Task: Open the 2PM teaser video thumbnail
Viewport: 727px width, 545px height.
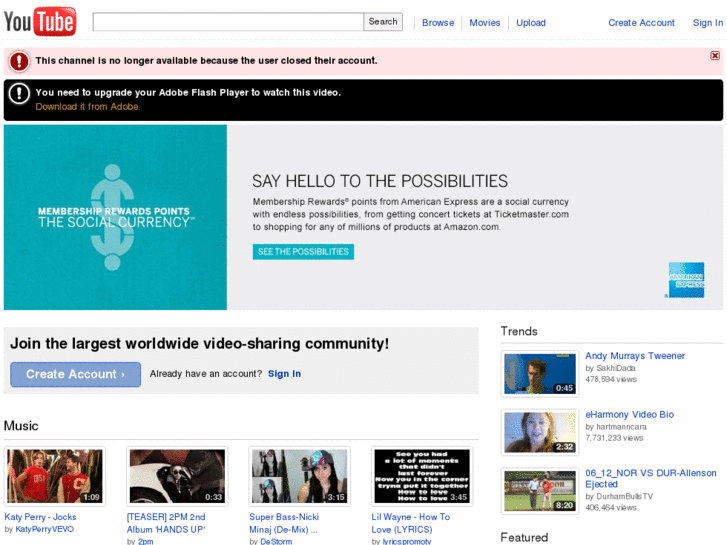Action: [x=177, y=476]
